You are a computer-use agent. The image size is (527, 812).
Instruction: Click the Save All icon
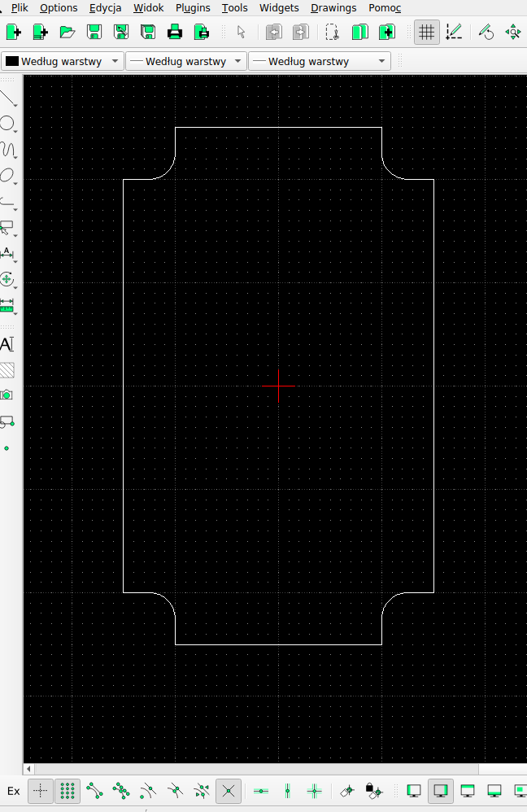tap(148, 32)
